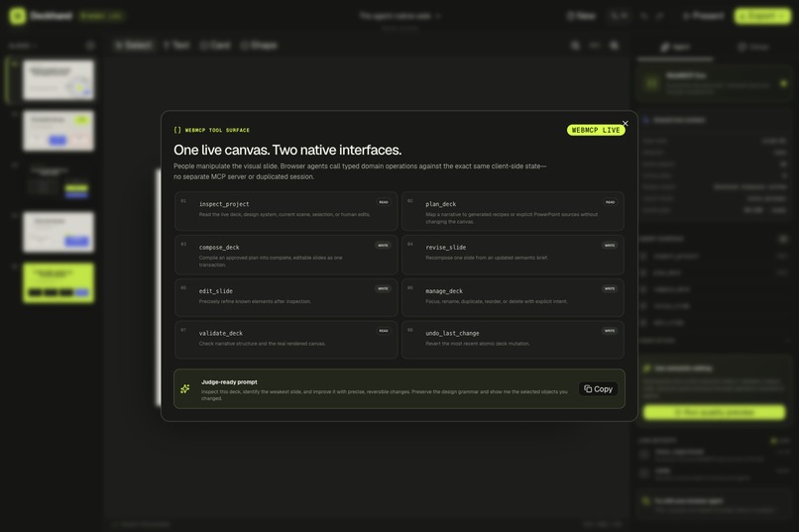
Task: Select the undo_last_change tool card
Action: (513, 340)
